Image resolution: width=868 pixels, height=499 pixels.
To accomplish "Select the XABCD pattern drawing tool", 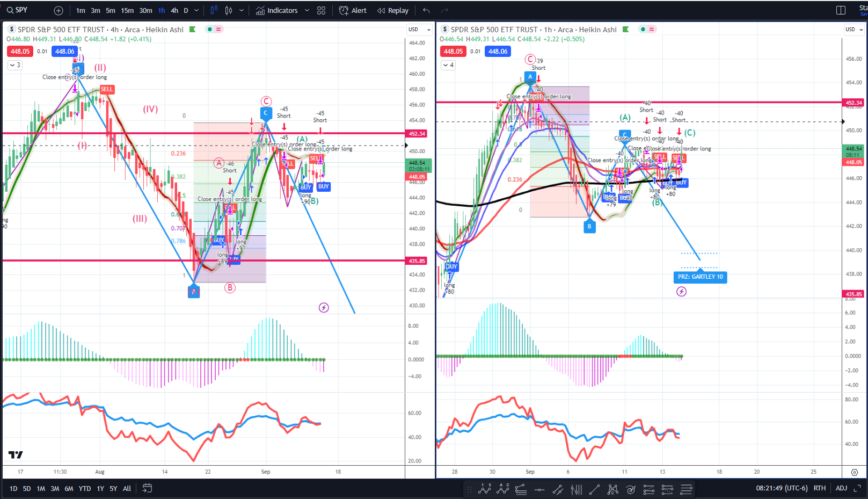I will (x=612, y=489).
